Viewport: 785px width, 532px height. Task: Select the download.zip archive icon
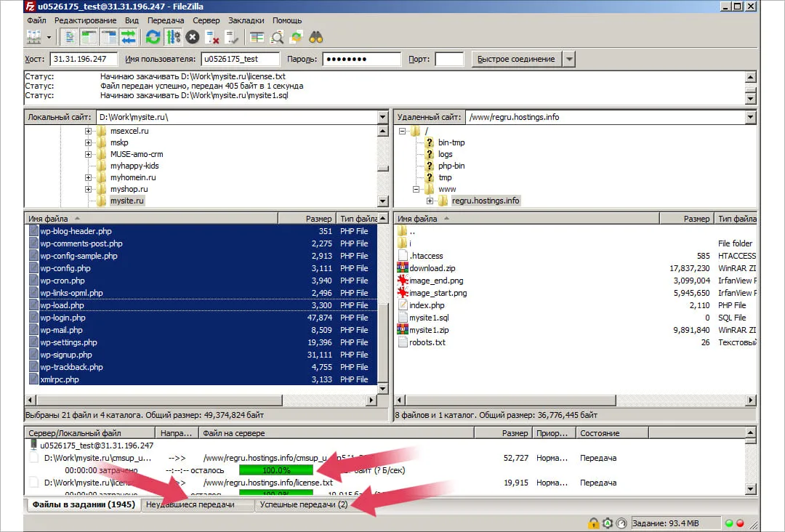[x=403, y=268]
